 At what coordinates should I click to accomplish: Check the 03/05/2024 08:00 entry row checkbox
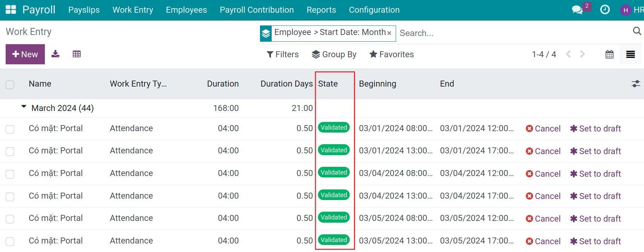(x=10, y=219)
